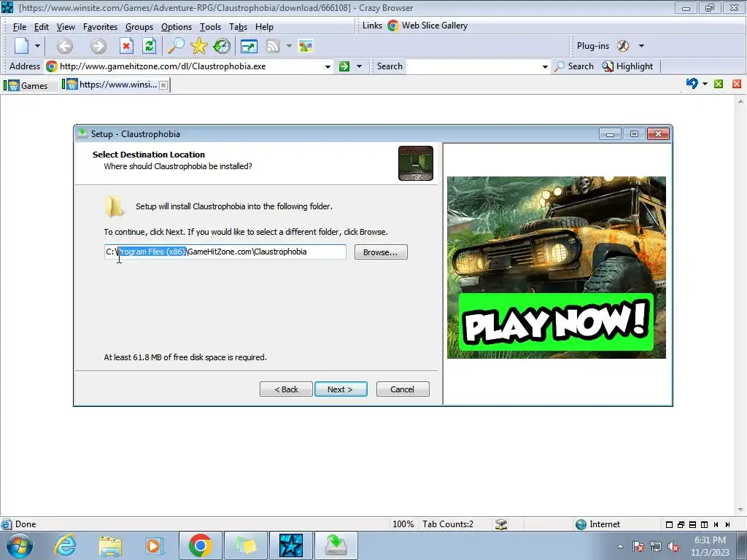The image size is (747, 560).
Task: Click the network status bar icon
Action: click(500, 524)
